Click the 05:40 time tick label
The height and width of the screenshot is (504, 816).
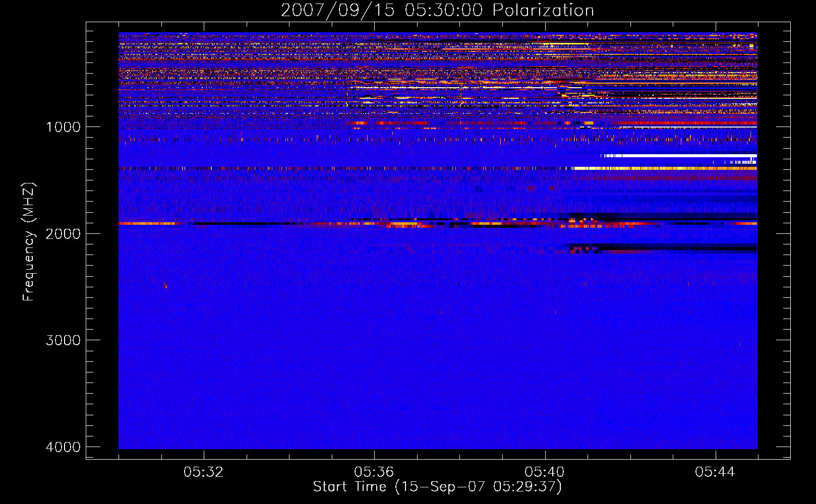click(x=545, y=472)
